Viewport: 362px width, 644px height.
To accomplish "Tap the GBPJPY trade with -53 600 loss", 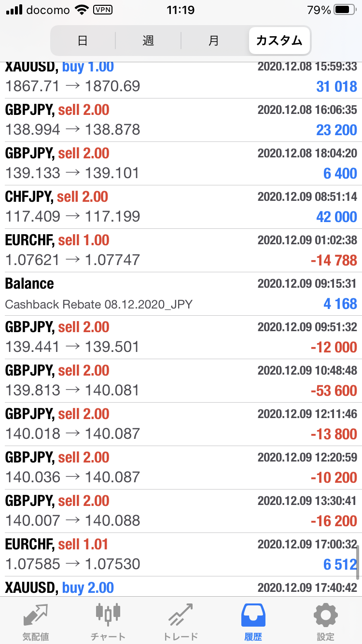I will point(181,381).
